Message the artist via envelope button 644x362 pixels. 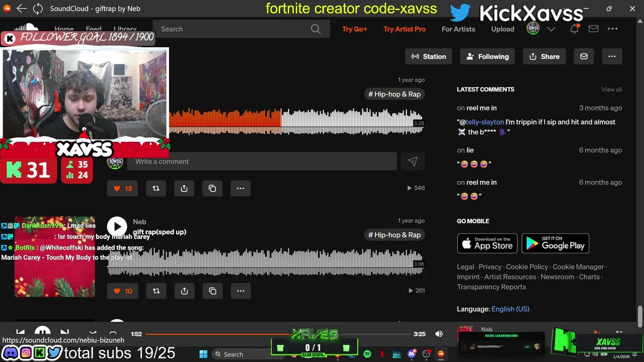[584, 56]
